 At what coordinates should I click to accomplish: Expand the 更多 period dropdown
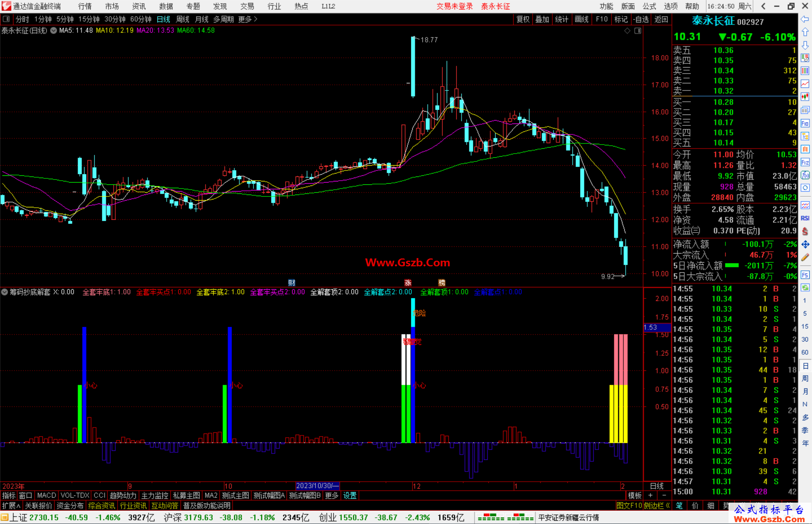tap(248, 19)
